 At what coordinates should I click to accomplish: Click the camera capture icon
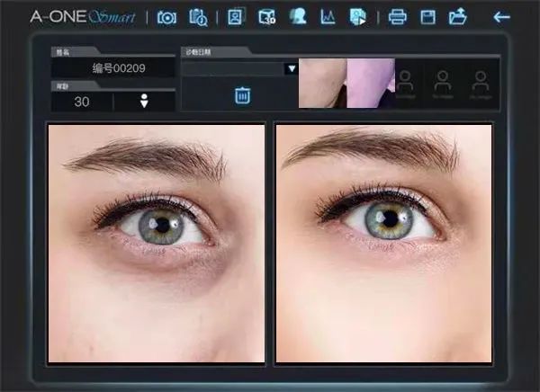166,17
